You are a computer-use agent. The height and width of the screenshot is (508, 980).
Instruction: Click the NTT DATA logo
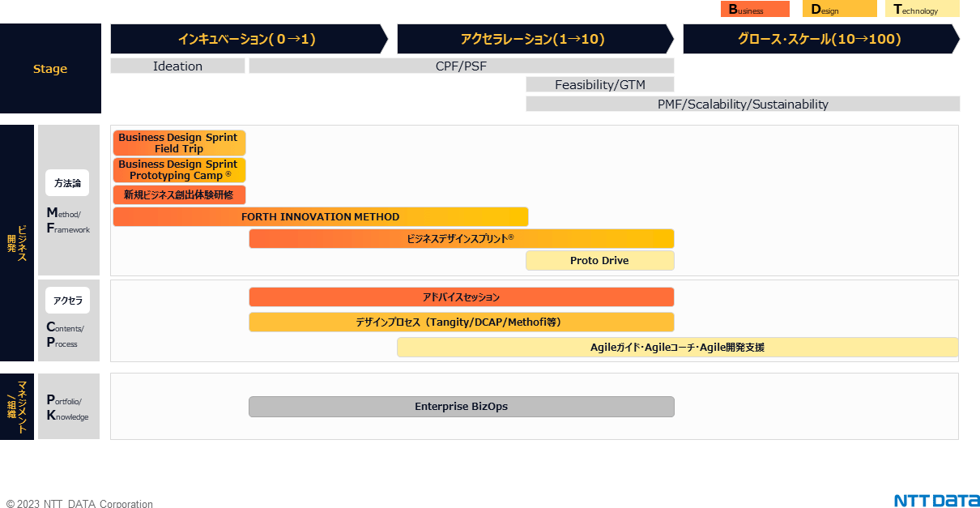click(937, 500)
